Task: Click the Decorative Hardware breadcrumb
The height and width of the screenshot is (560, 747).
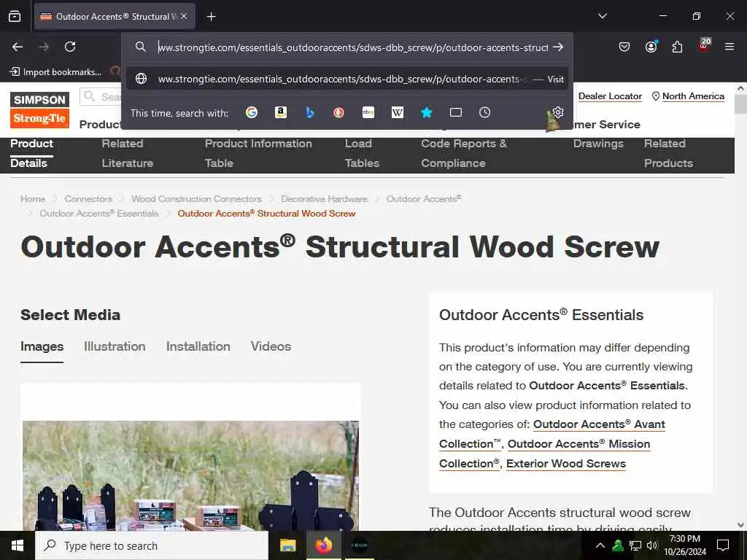Action: click(x=324, y=198)
